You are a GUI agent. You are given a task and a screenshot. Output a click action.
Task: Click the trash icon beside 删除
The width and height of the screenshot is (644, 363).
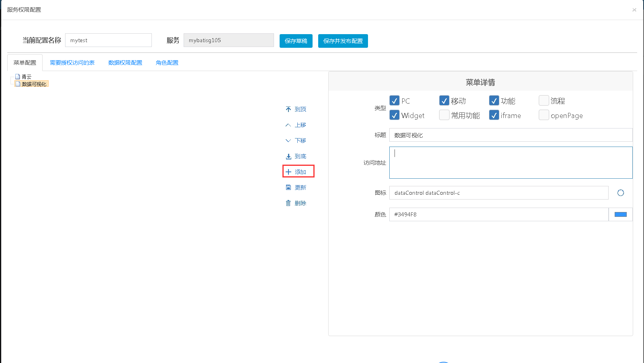[288, 203]
